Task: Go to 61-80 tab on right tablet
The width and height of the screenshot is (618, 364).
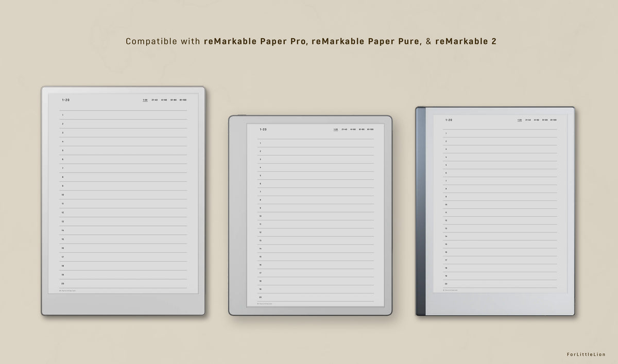Action: [545, 119]
